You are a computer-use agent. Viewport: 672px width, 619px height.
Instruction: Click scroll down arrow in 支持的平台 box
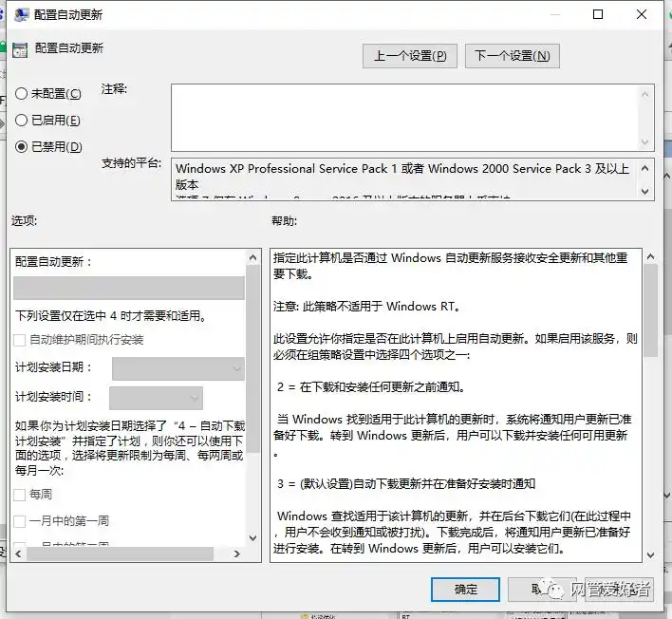click(x=645, y=191)
